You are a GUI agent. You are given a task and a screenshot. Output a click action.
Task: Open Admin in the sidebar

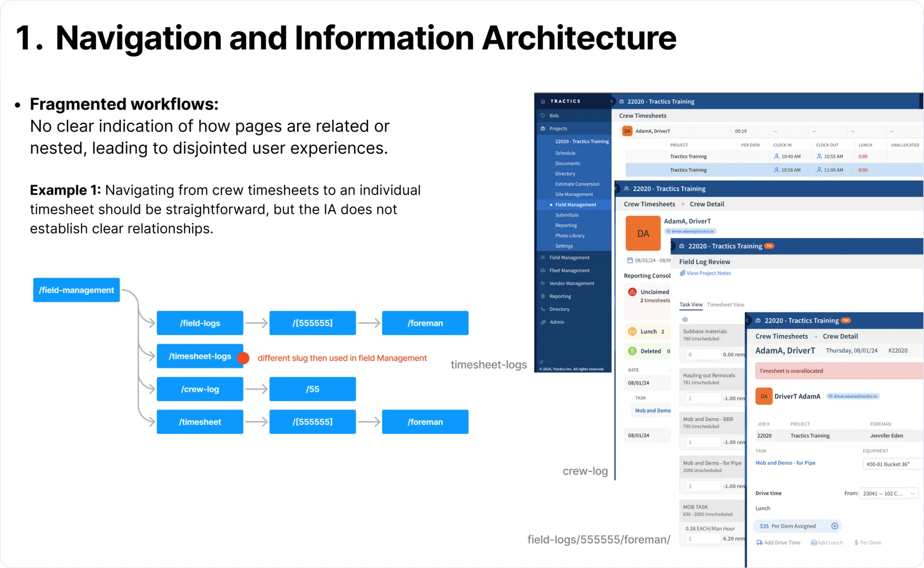point(557,322)
